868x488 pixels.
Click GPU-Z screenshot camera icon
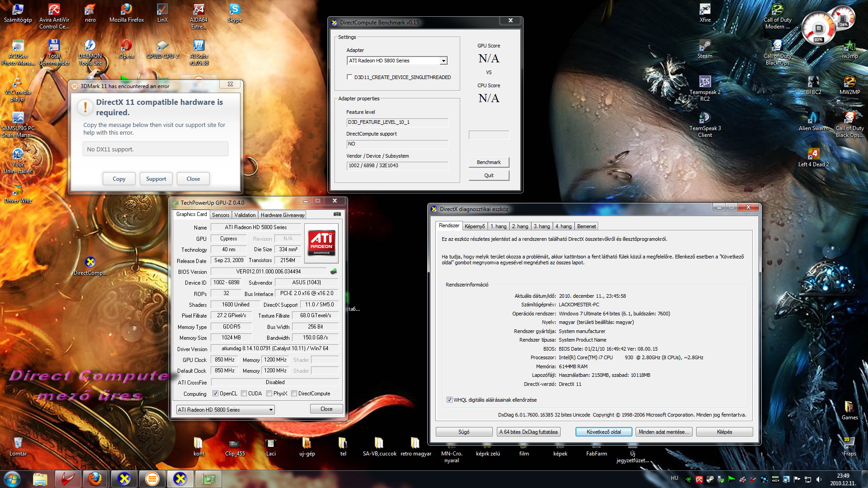pos(337,214)
